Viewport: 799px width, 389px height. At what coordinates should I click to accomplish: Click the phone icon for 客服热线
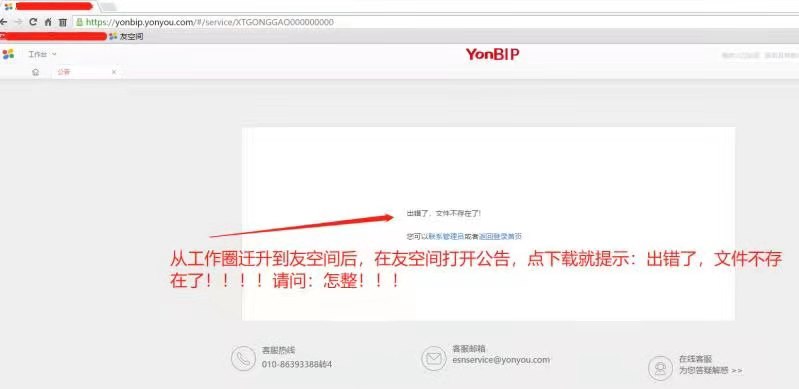(x=243, y=358)
